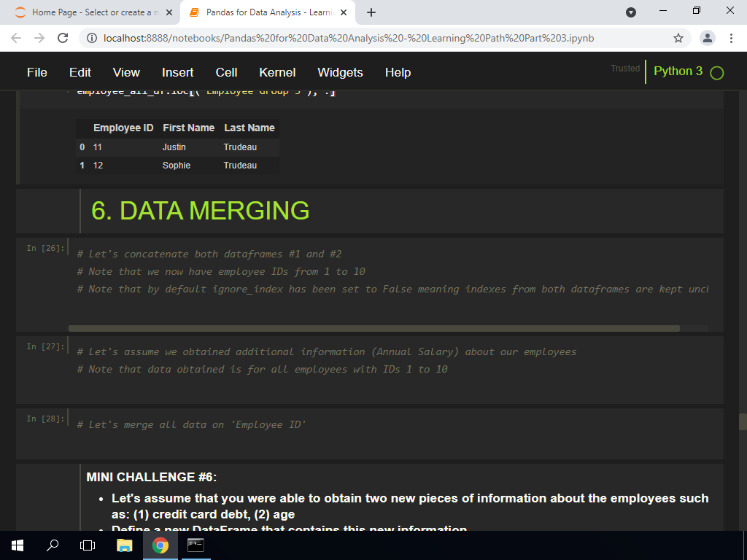Click the kernel idle indicator circle
Viewport: 747px width, 560px height.
tap(716, 73)
